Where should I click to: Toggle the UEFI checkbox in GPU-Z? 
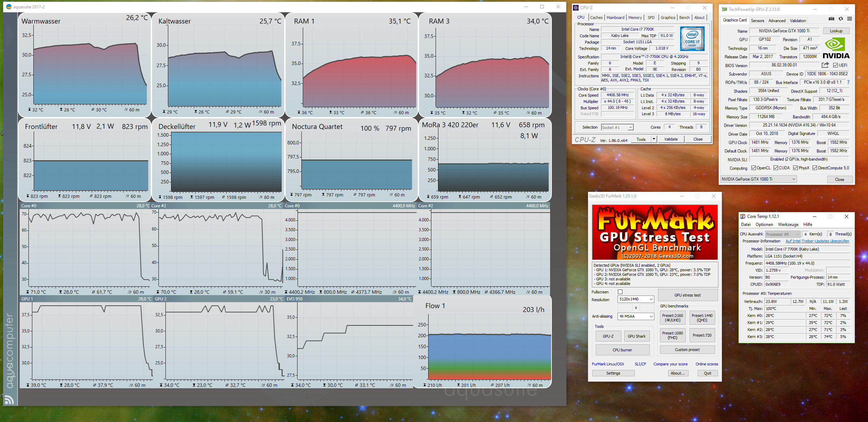click(x=835, y=65)
